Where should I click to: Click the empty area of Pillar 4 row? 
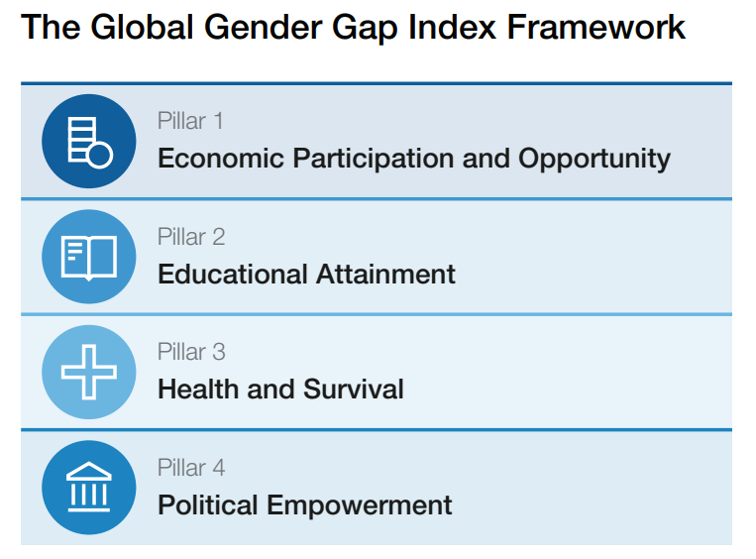(594, 488)
